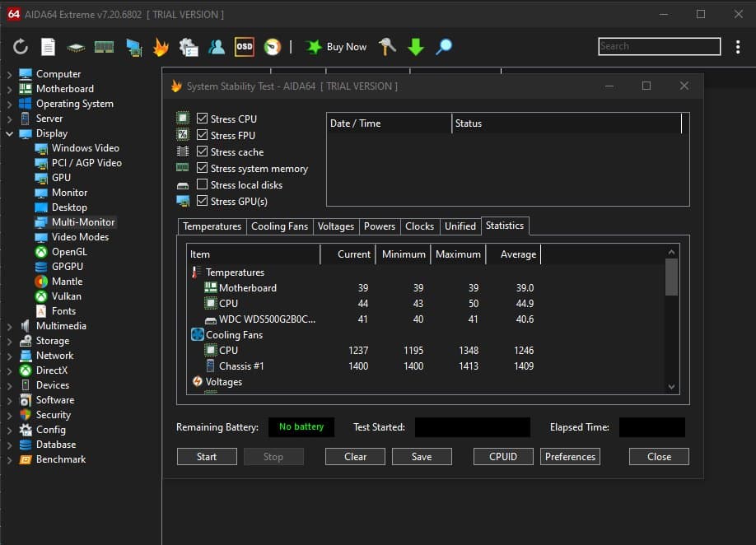Open the Clocks tab
This screenshot has height=545, width=756.
pos(420,226)
